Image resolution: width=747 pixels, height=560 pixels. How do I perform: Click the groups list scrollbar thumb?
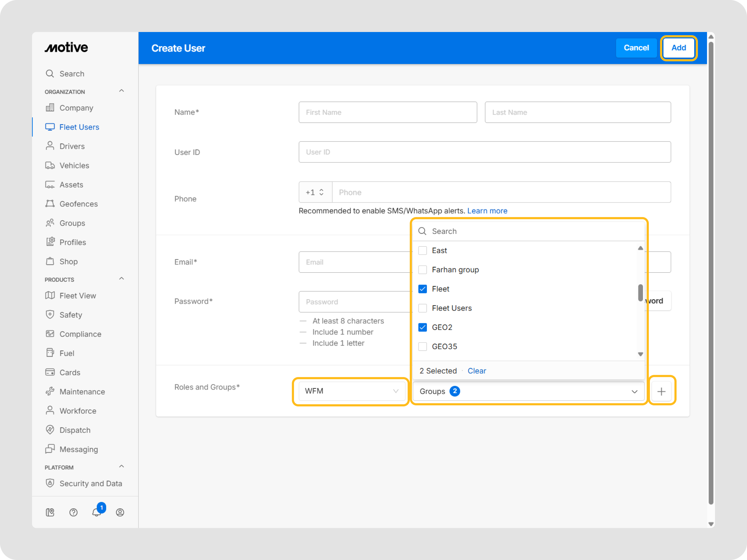pyautogui.click(x=640, y=292)
